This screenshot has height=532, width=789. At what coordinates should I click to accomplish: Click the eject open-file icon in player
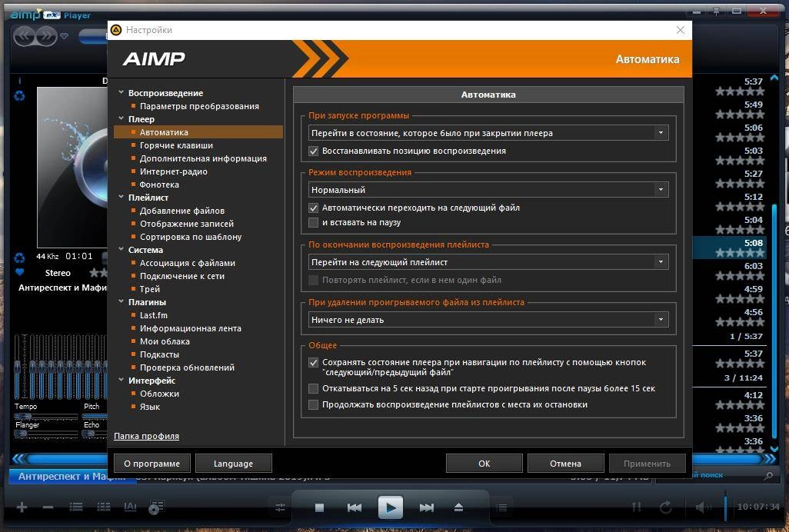[x=458, y=507]
